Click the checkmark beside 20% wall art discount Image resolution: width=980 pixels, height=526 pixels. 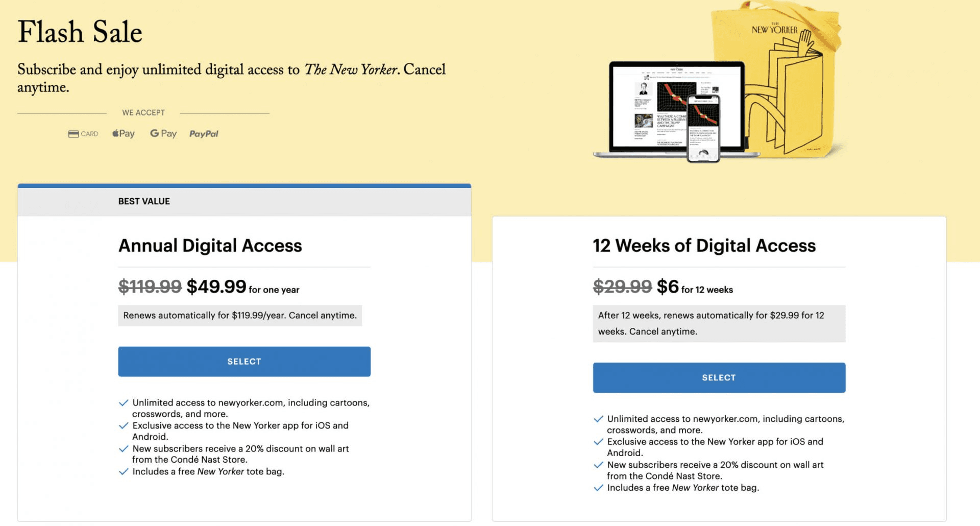click(x=123, y=448)
